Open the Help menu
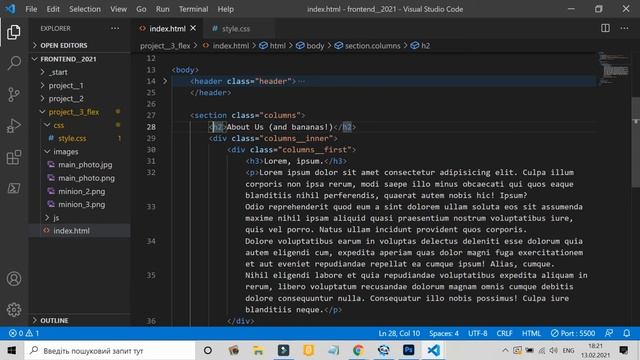Viewport: 640px width, 360px height. tap(225, 9)
